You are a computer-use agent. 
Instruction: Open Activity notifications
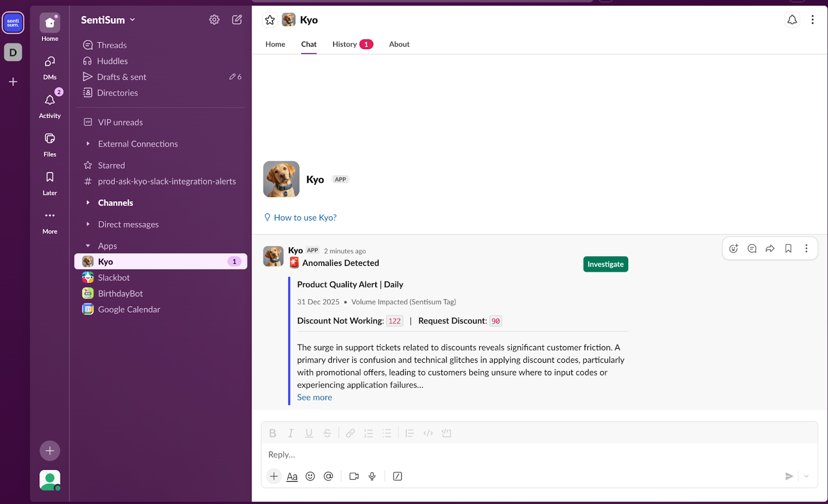click(x=50, y=106)
